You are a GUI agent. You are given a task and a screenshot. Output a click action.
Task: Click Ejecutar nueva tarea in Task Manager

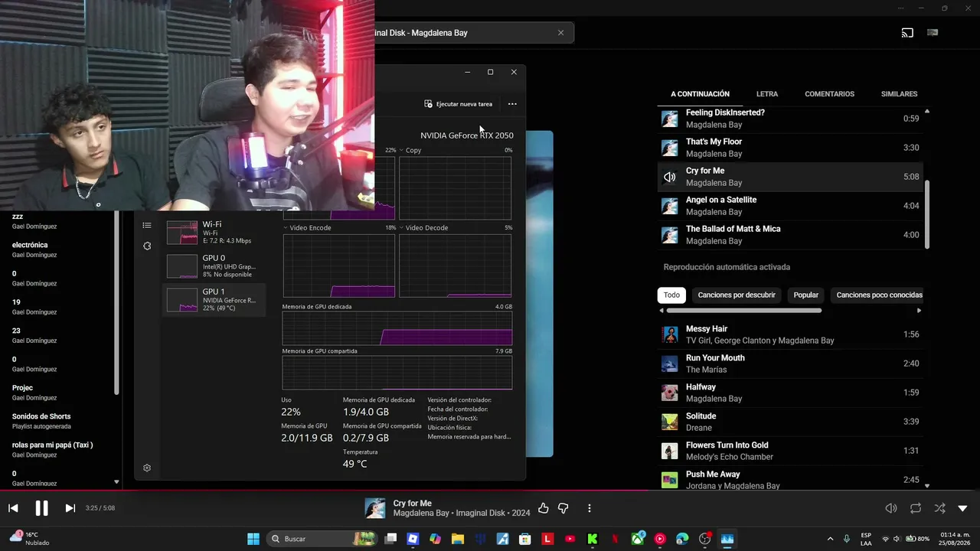[x=459, y=104]
